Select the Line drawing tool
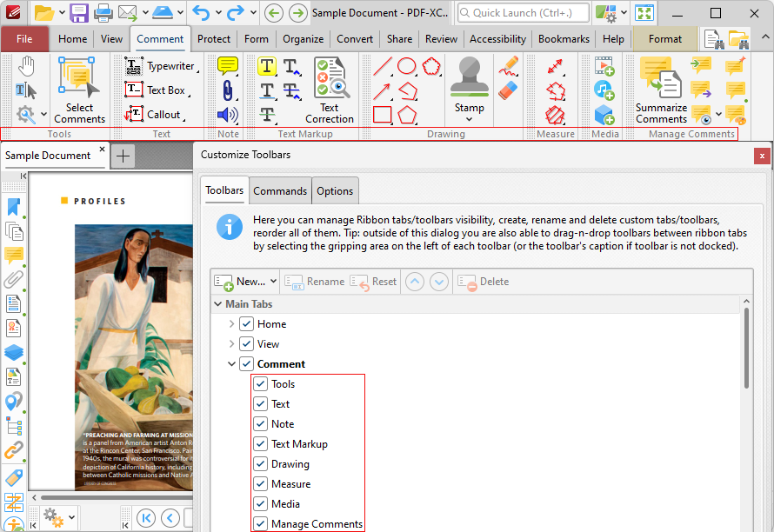Viewport: 774px width, 532px height. (x=383, y=66)
